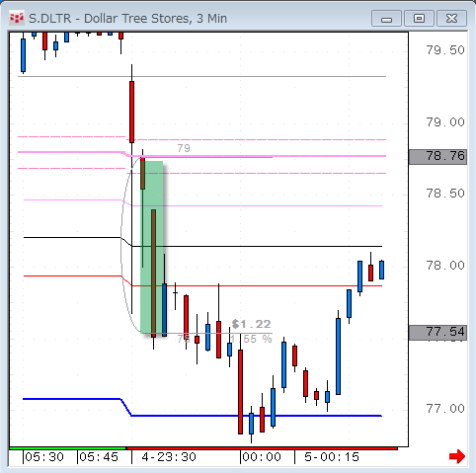Click the gray '79' level label

184,148
